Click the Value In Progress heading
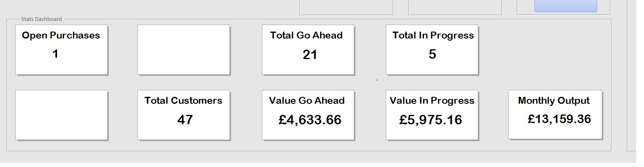The image size is (644, 167). pos(432,101)
